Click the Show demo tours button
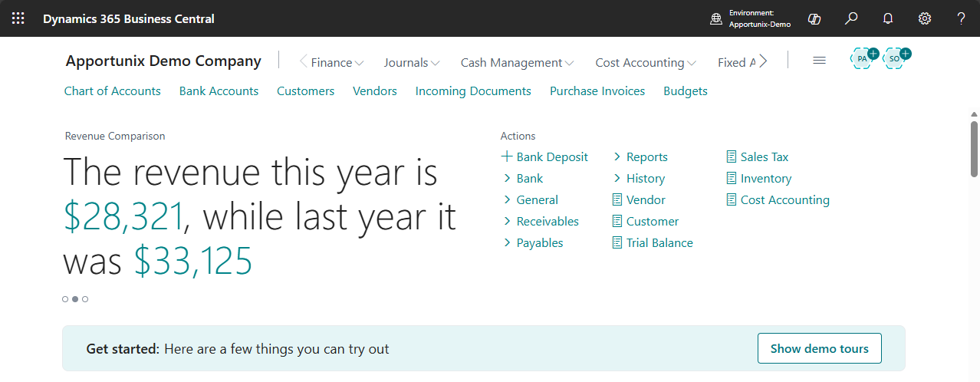The height and width of the screenshot is (382, 980). click(x=819, y=348)
